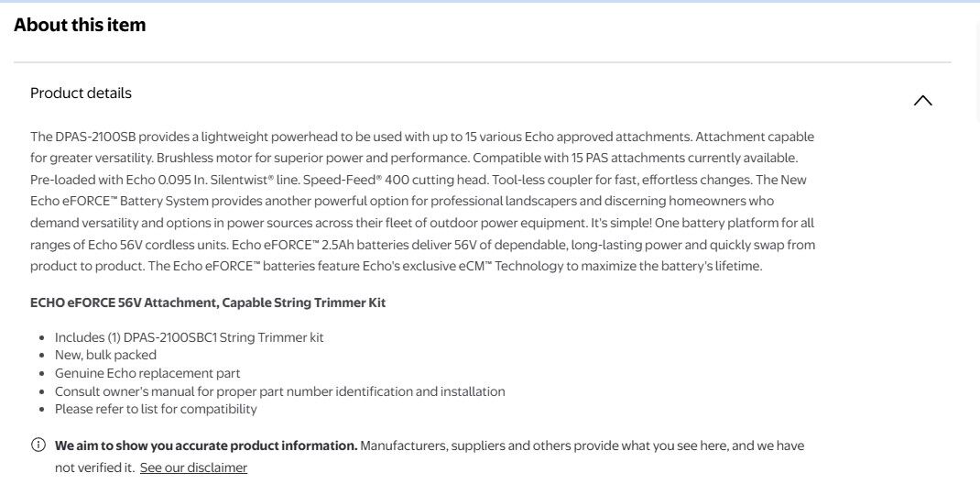
Task: Click the "Genuine Echo replacement part" bullet
Action: 147,373
